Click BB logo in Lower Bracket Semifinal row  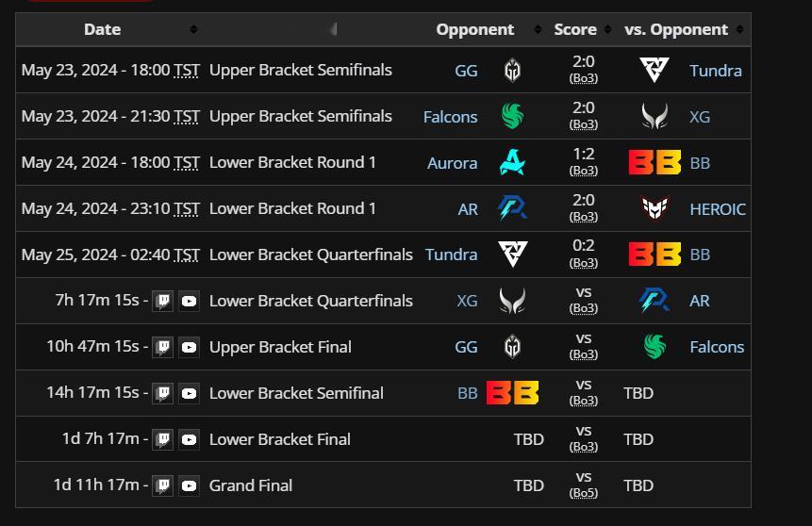click(x=512, y=393)
